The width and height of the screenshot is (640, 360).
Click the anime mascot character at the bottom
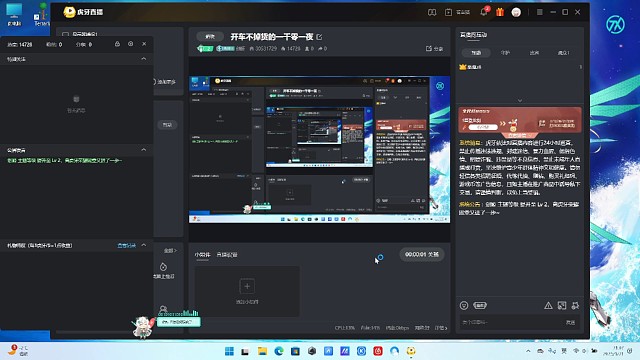click(143, 326)
